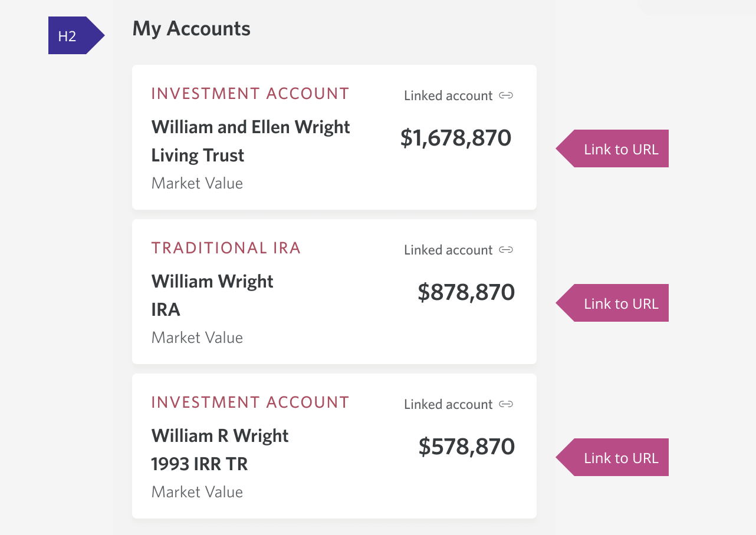Click the $578,870 market value amount
Screen dimensions: 756x535
(x=466, y=447)
